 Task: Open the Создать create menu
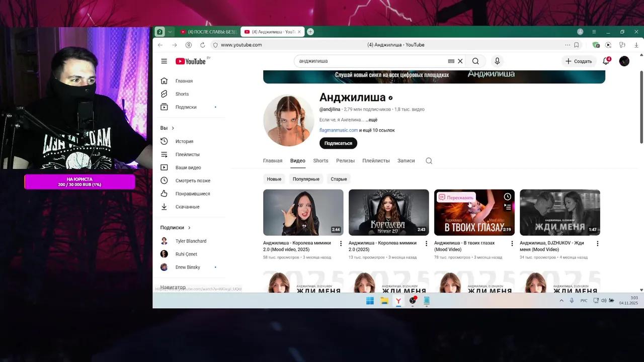[578, 61]
